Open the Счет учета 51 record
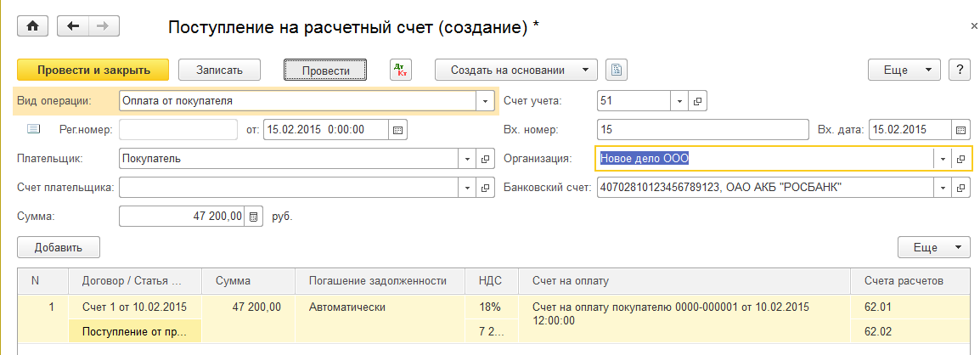Viewport: 980px width, 355px height. click(x=697, y=100)
